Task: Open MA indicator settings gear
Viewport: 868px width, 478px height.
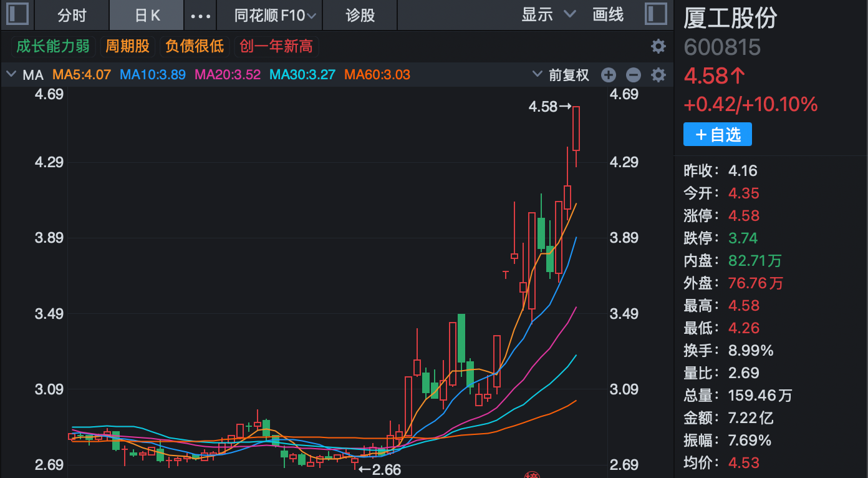Action: (x=658, y=76)
